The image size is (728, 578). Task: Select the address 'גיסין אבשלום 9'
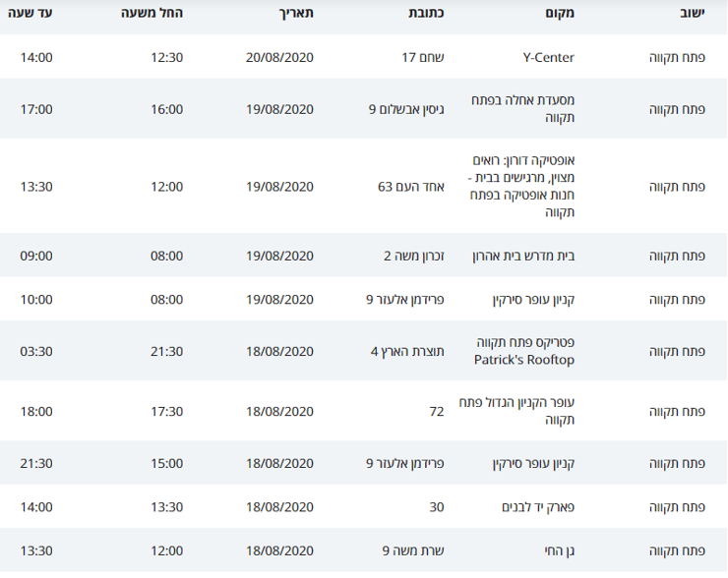(x=406, y=109)
